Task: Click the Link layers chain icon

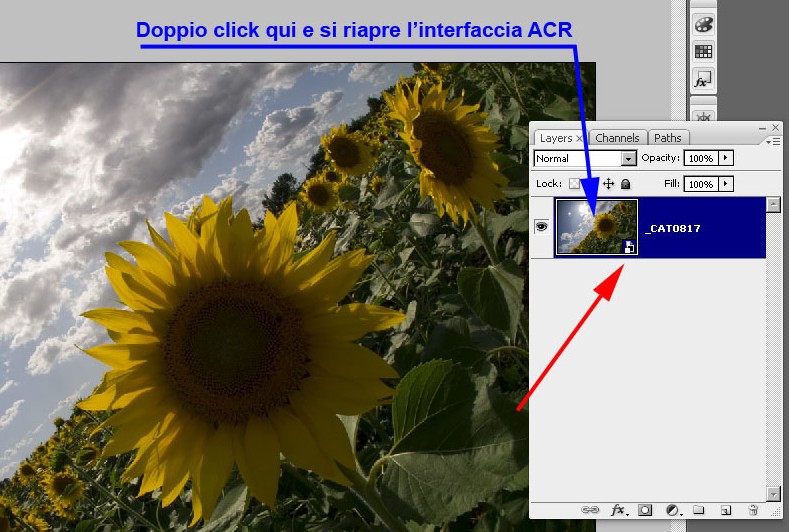Action: 590,510
